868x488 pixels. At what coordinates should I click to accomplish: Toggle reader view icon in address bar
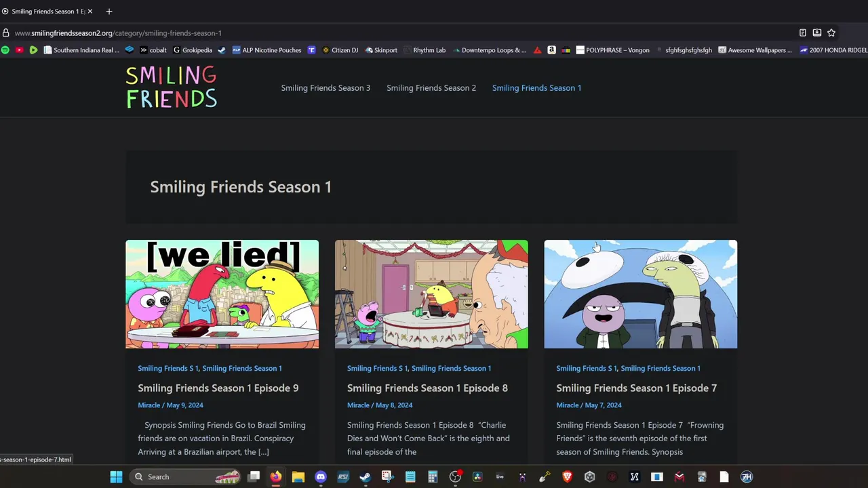[x=803, y=33]
